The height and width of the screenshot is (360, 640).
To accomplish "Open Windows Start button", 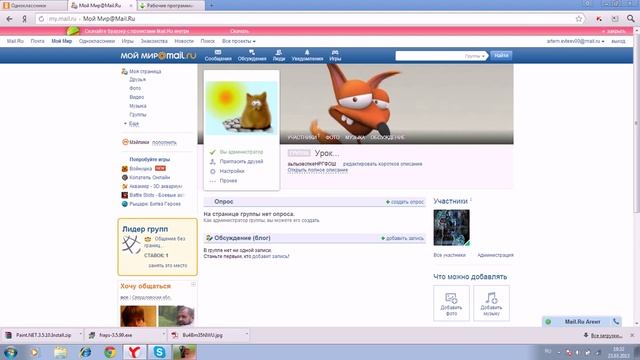I will pos(10,352).
